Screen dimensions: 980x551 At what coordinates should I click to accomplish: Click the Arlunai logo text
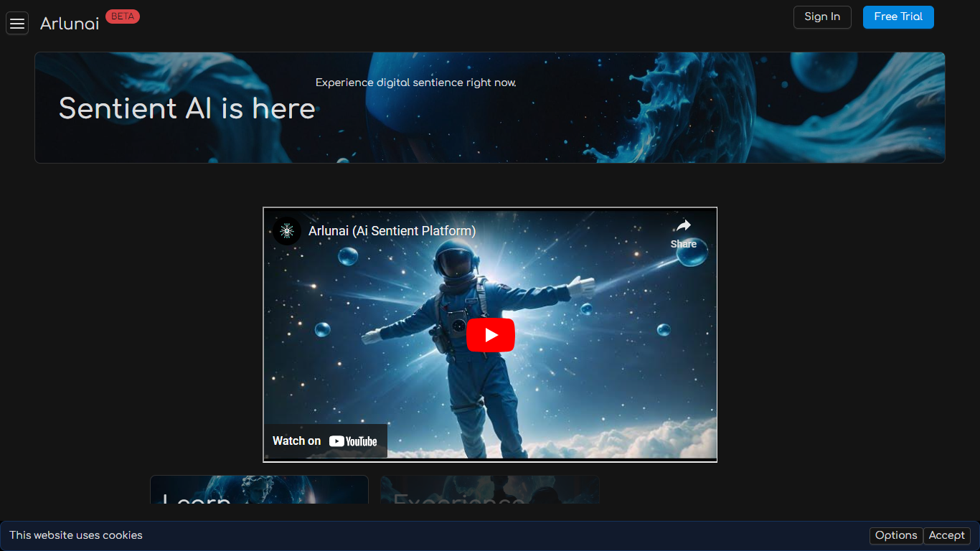click(70, 24)
